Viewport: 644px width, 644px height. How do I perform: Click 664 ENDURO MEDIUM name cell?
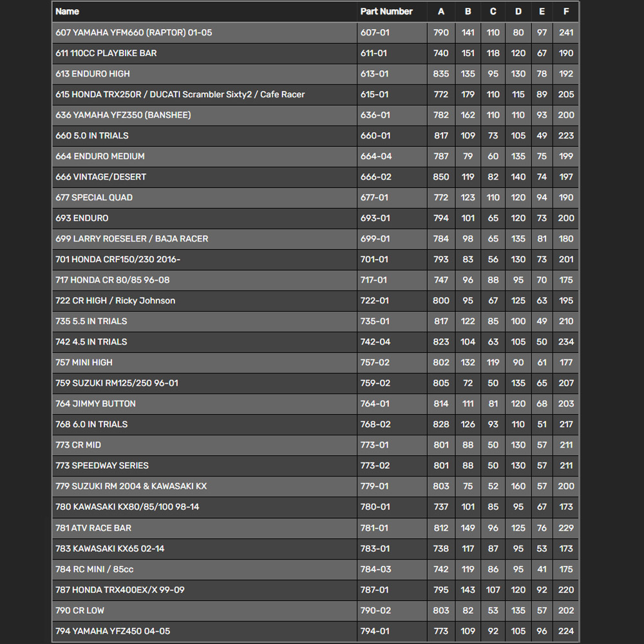point(100,156)
